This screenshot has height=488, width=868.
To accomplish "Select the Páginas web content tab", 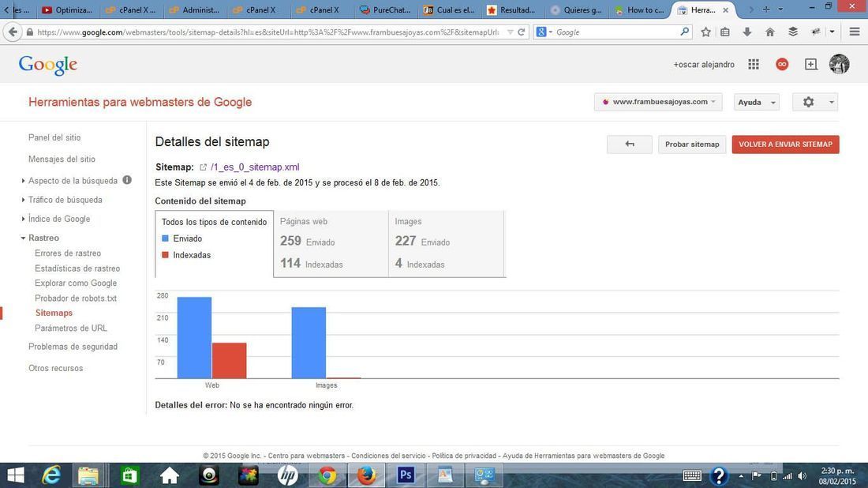I will (331, 243).
